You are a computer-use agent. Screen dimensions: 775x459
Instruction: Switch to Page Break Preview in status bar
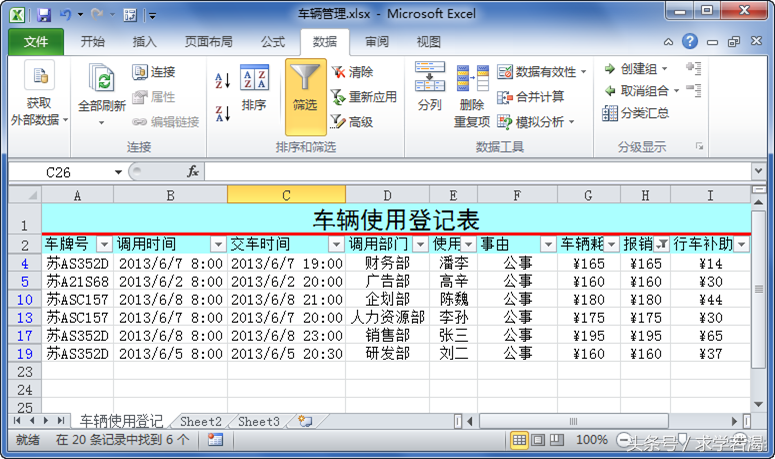pos(557,440)
